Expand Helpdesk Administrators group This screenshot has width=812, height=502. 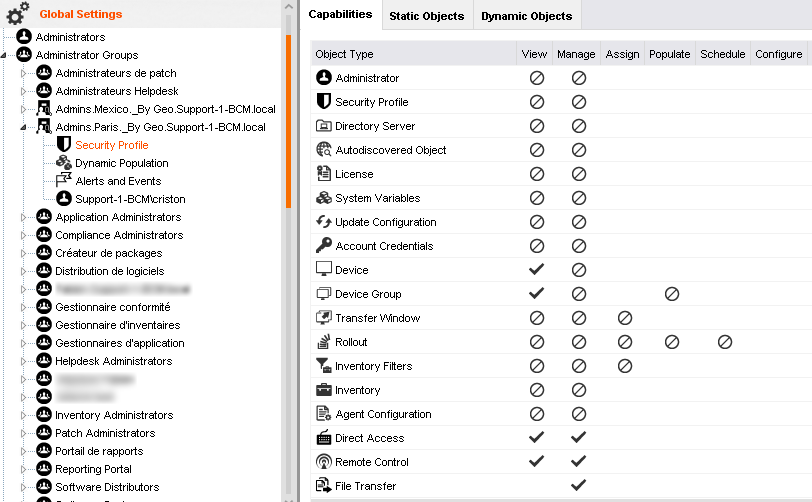pyautogui.click(x=23, y=361)
